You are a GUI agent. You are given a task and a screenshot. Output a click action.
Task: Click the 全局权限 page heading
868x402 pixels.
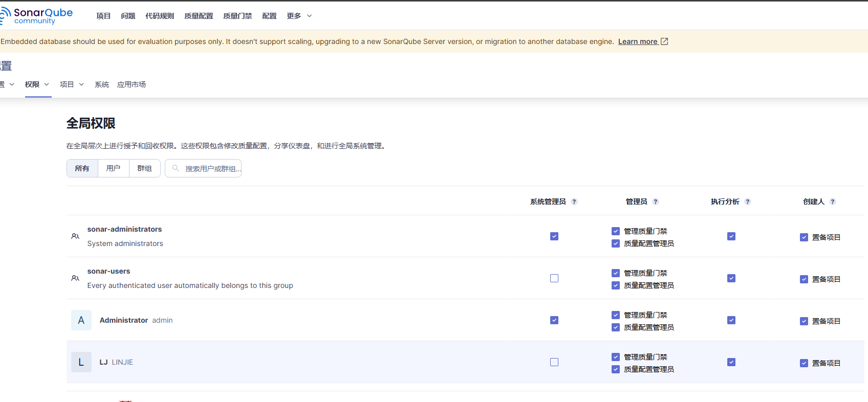tap(91, 123)
